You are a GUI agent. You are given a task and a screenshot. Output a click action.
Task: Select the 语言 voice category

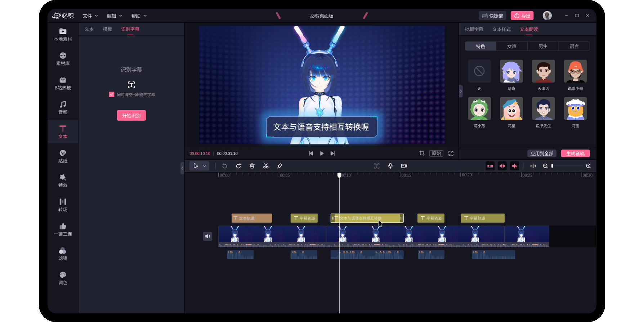(x=574, y=46)
